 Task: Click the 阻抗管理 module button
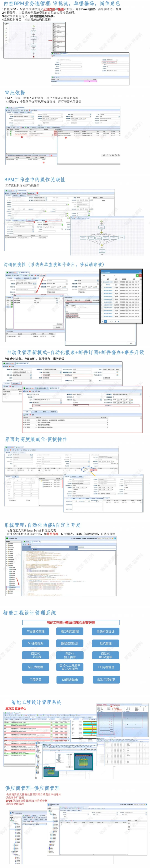[x=106, y=643]
